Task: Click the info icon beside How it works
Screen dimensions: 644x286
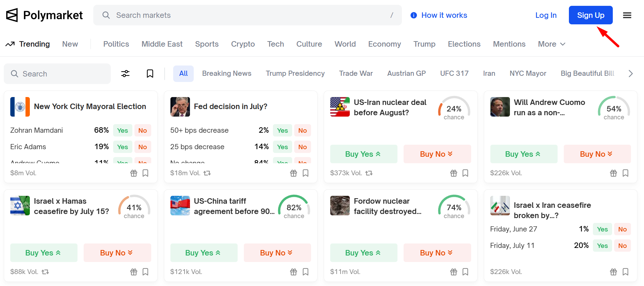Action: coord(414,15)
